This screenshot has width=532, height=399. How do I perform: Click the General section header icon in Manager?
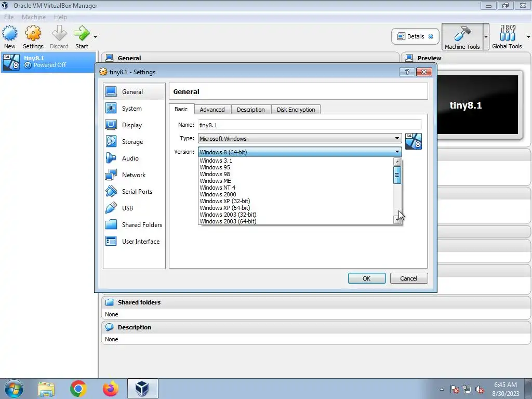click(109, 58)
